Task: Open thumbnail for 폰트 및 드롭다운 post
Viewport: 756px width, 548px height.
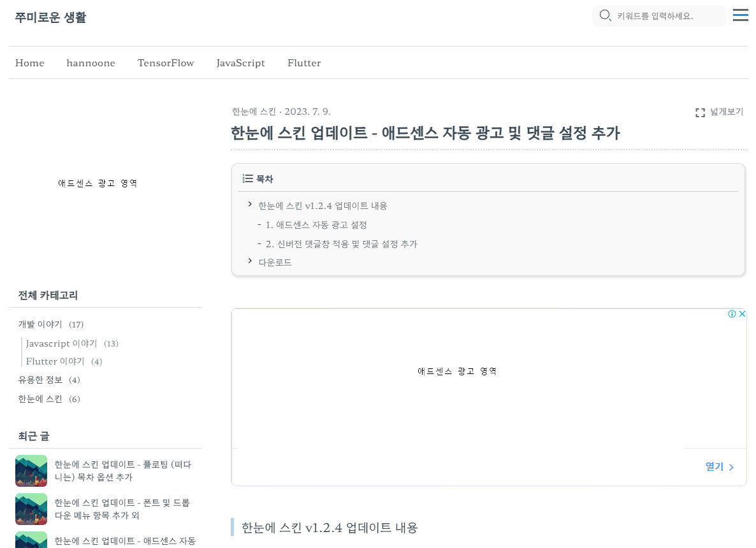Action: pyautogui.click(x=31, y=509)
